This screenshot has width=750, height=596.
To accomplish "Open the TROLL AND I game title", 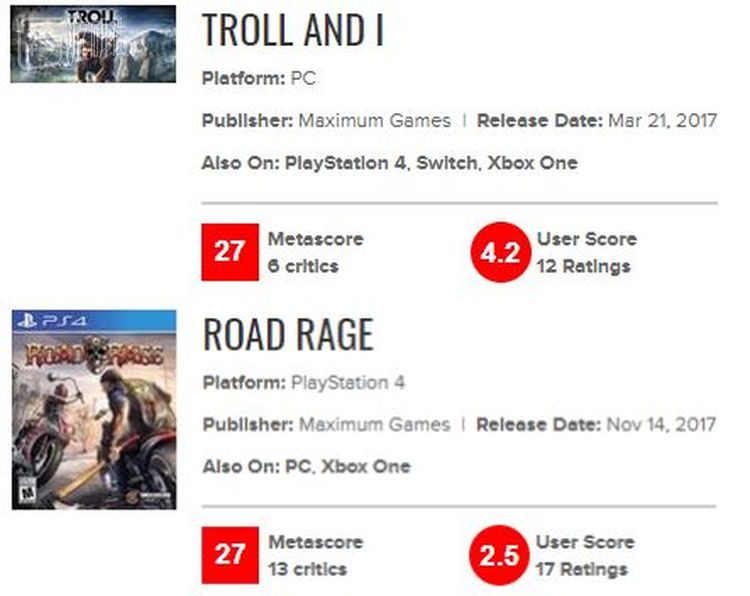I will pos(293,31).
